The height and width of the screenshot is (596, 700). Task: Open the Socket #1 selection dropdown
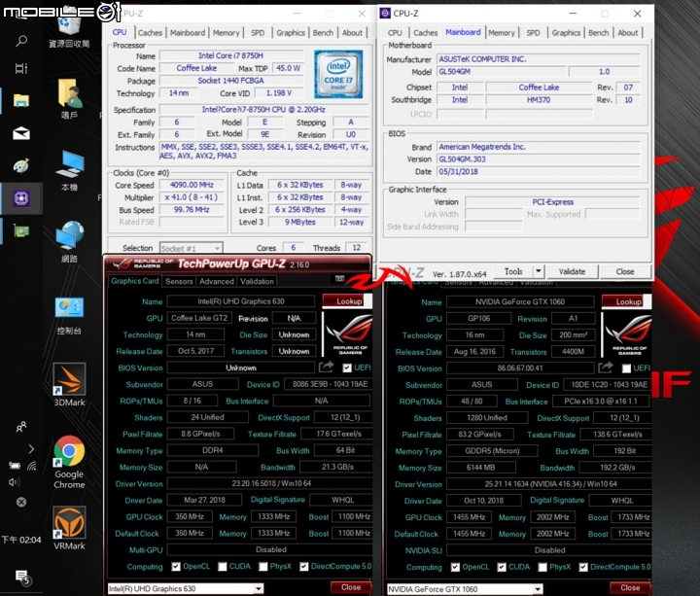pyautogui.click(x=192, y=248)
